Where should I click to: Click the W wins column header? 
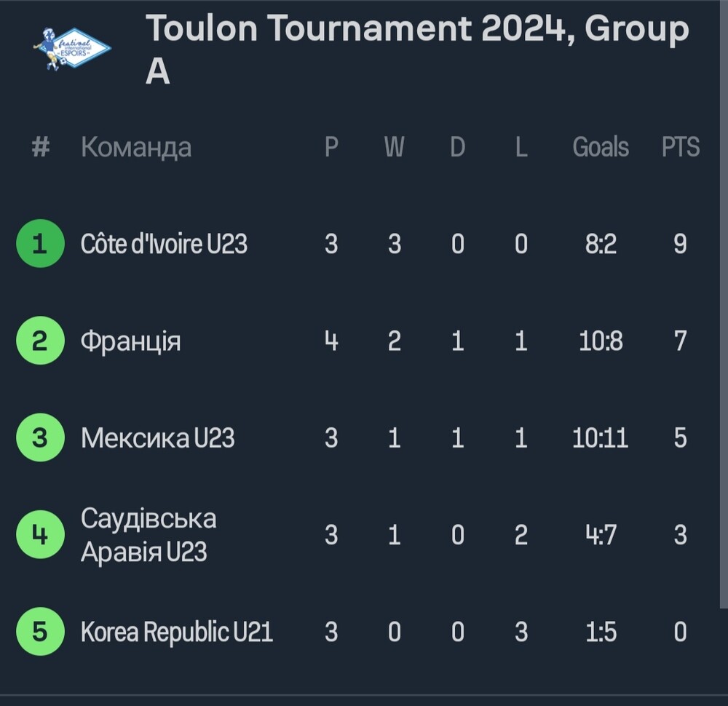click(394, 147)
